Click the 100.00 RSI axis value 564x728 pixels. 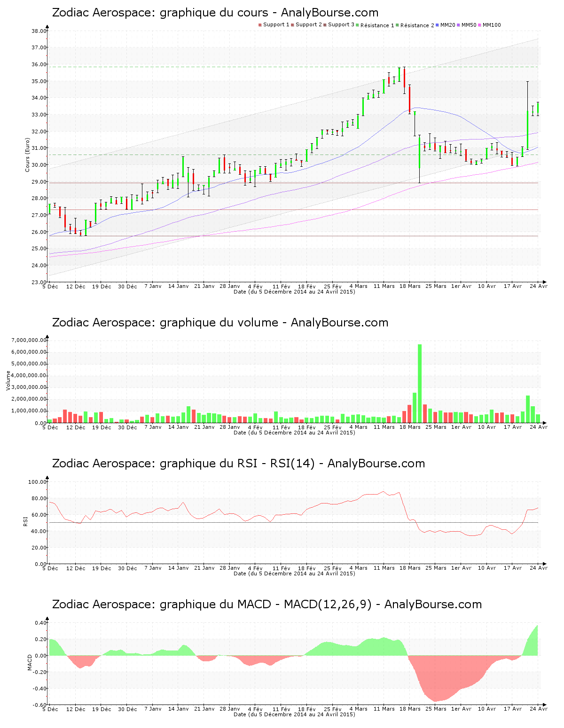(38, 482)
